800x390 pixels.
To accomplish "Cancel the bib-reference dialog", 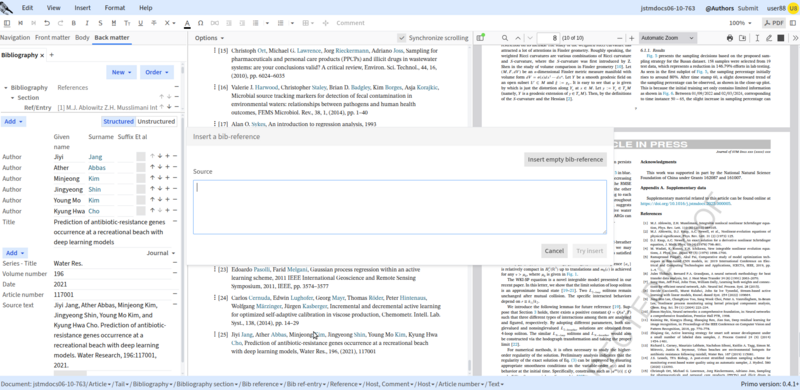I will pos(554,251).
